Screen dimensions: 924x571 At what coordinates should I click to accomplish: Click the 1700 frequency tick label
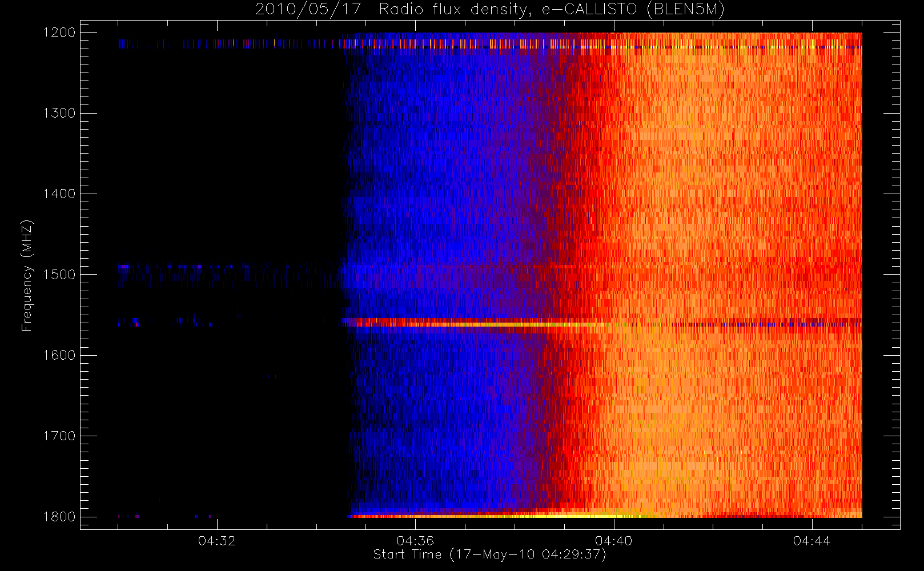(x=59, y=436)
